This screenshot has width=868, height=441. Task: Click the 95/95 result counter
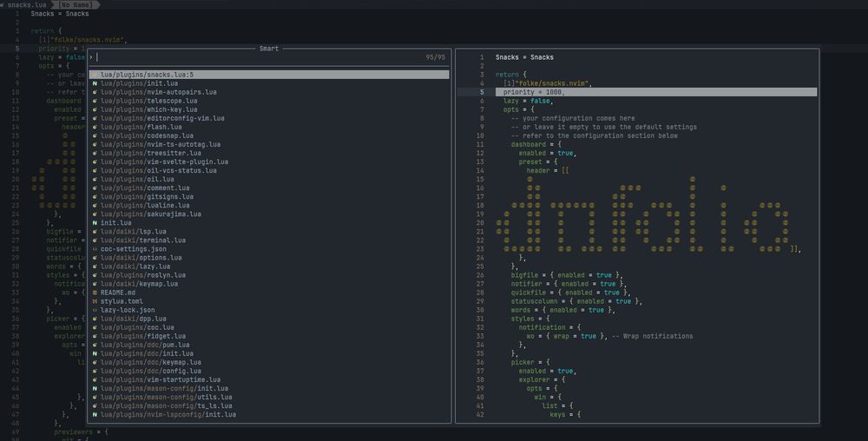435,57
